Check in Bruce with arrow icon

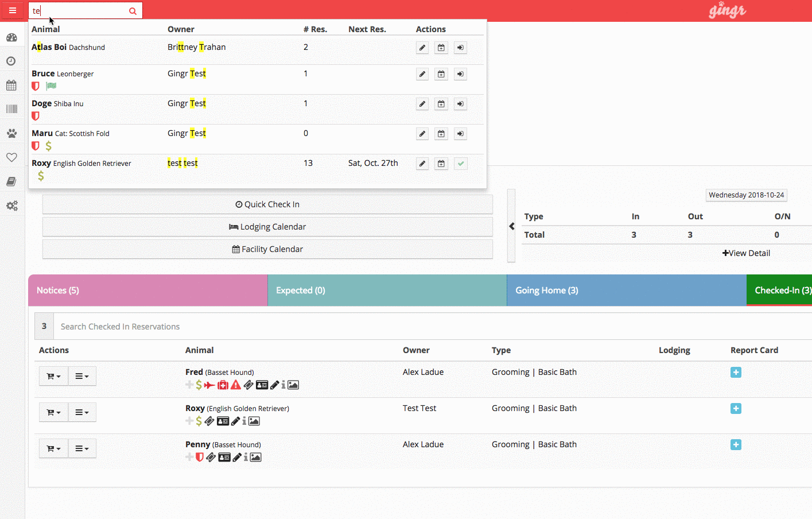pyautogui.click(x=460, y=74)
